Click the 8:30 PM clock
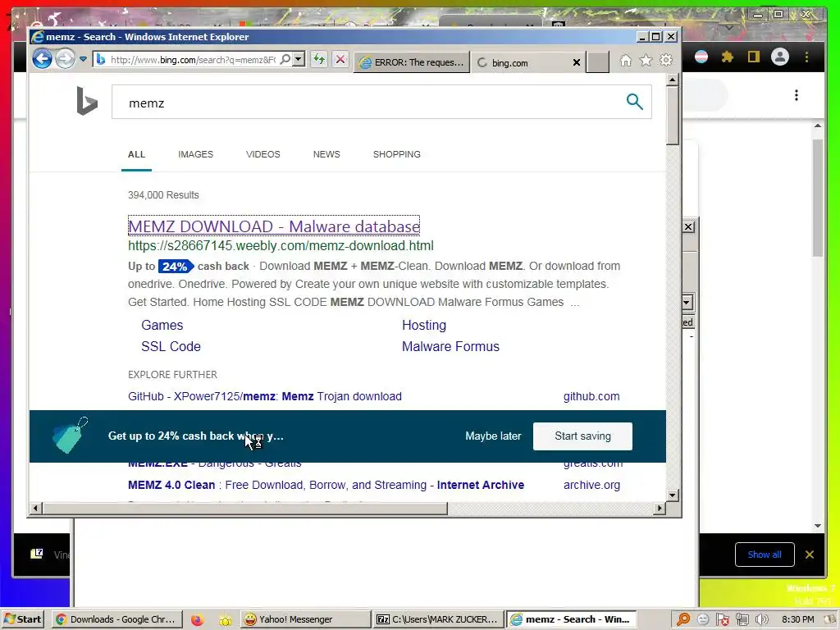Screen dimensions: 840x630 pyautogui.click(x=797, y=619)
